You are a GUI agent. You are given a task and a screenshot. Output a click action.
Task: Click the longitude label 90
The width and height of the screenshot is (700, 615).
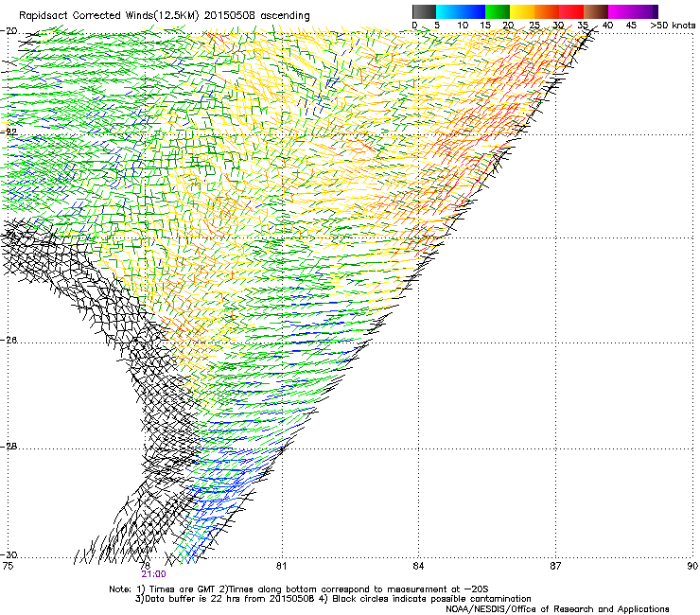(692, 566)
